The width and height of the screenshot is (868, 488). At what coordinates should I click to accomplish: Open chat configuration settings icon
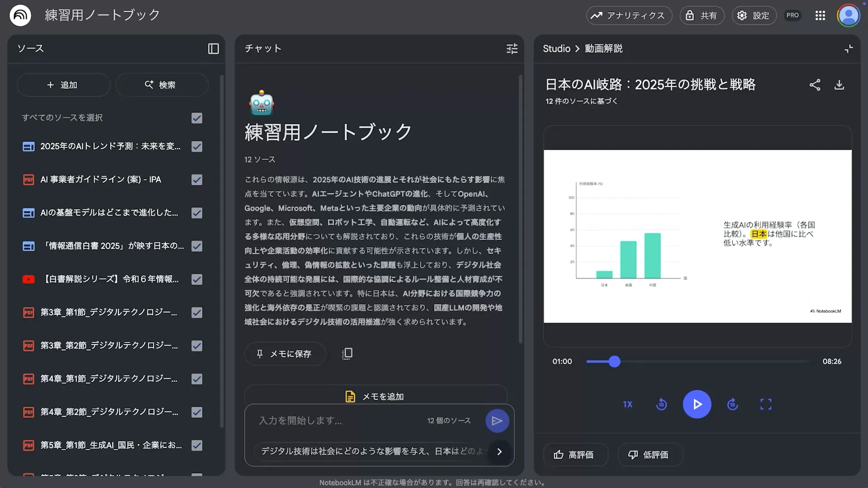point(511,48)
